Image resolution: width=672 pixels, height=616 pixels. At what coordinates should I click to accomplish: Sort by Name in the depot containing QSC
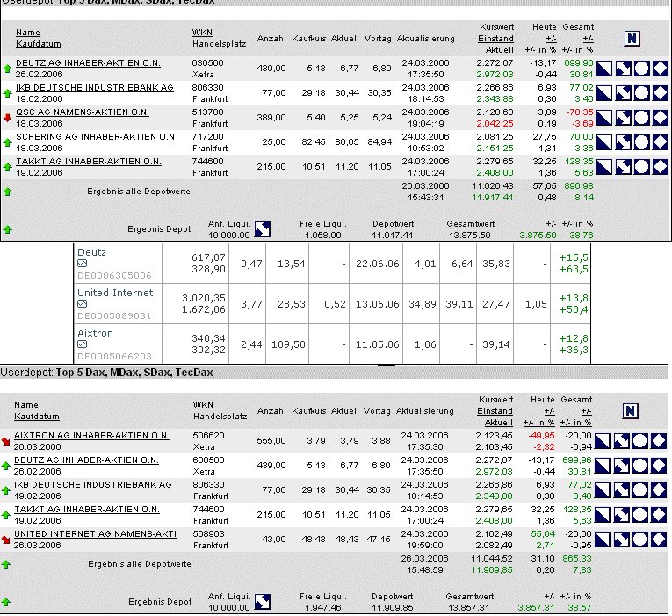pyautogui.click(x=28, y=33)
